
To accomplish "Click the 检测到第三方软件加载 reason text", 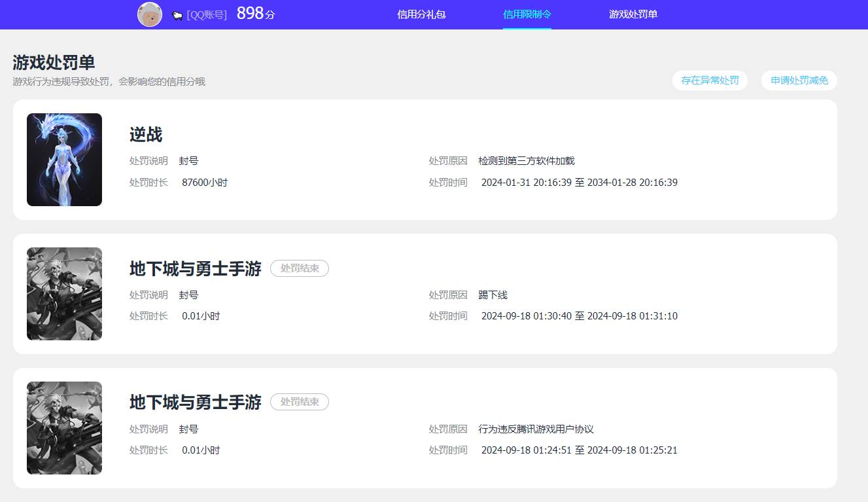I will (527, 161).
